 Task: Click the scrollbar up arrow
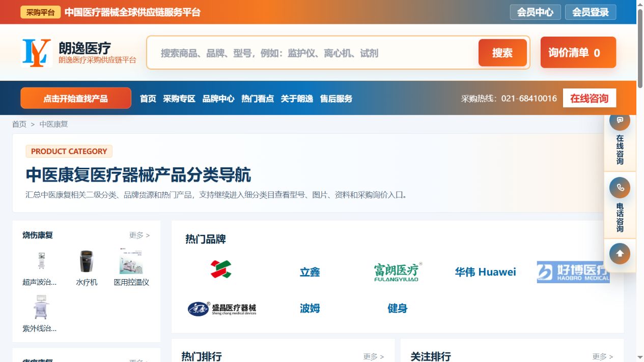pos(640,4)
